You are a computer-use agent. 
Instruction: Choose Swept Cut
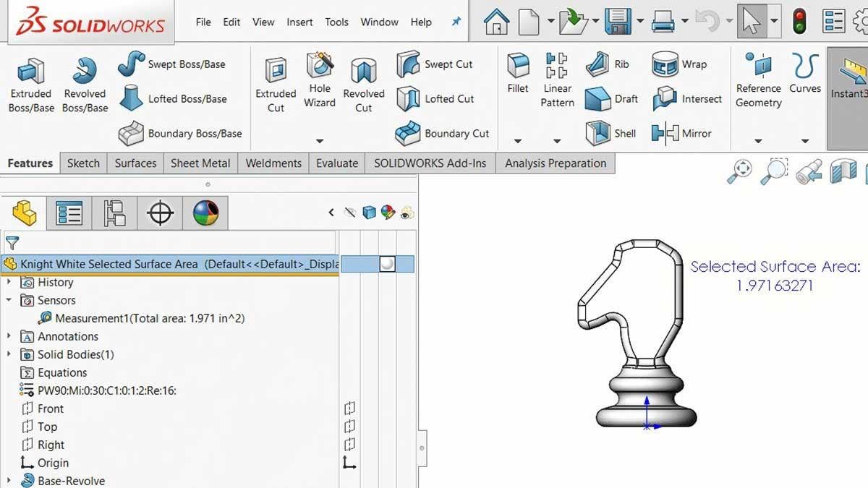coord(434,64)
